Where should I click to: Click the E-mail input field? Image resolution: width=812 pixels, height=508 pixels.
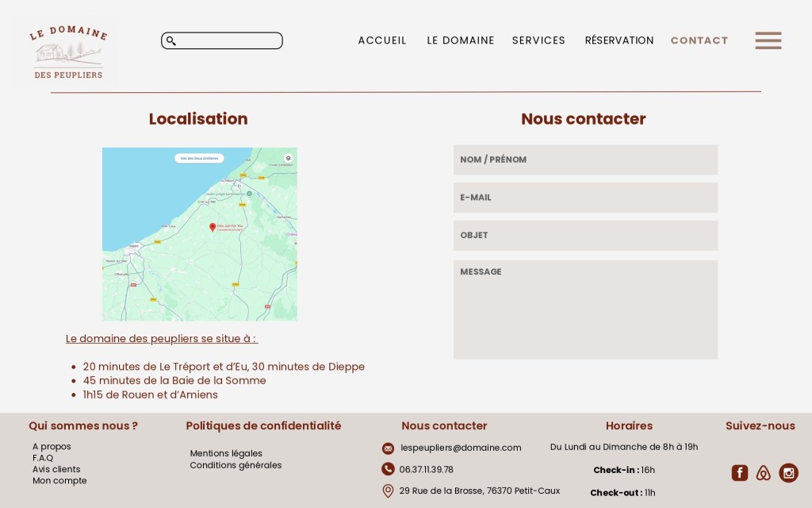point(585,198)
